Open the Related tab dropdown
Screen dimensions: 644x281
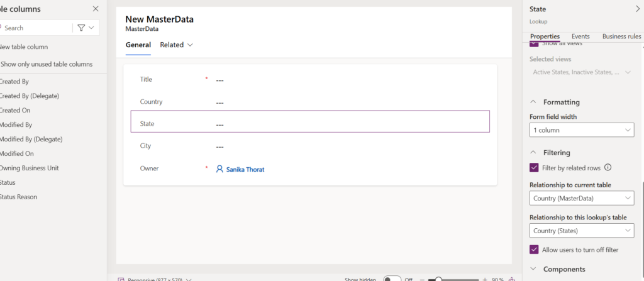pyautogui.click(x=176, y=45)
